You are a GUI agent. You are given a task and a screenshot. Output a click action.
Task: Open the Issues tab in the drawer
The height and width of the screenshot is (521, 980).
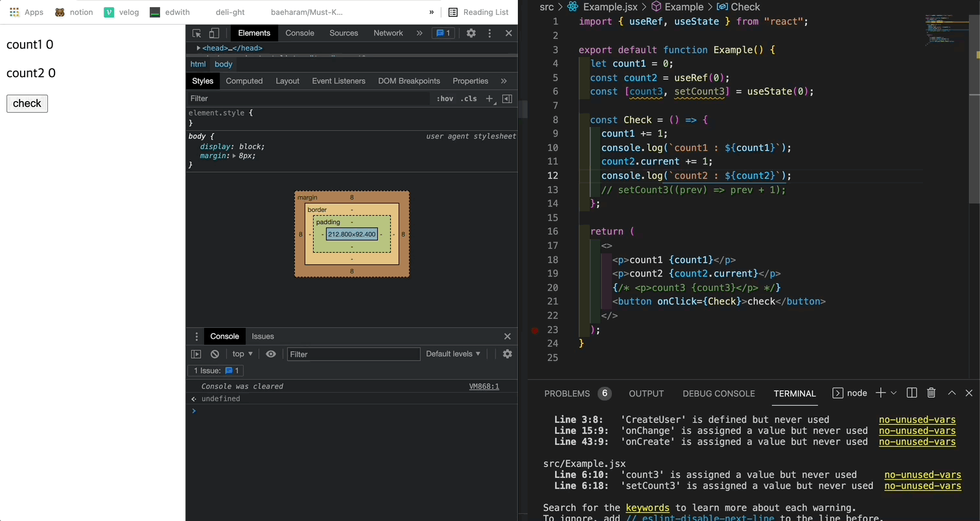pyautogui.click(x=262, y=336)
